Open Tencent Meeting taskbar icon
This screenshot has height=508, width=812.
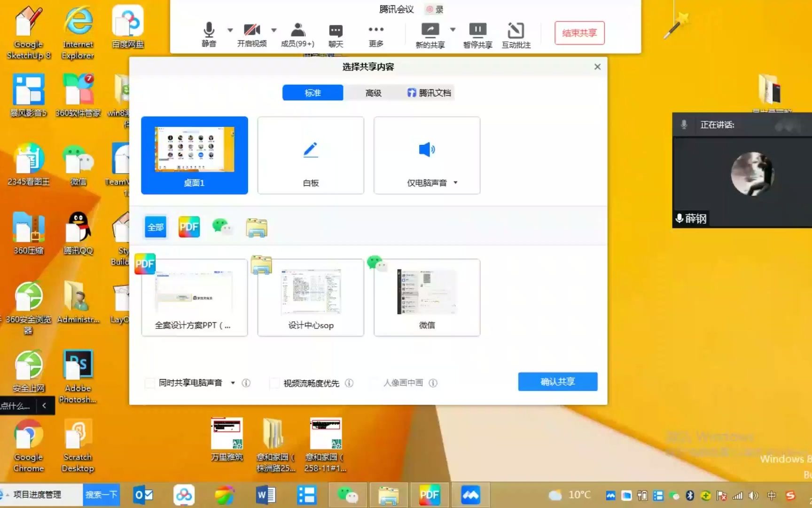(470, 495)
